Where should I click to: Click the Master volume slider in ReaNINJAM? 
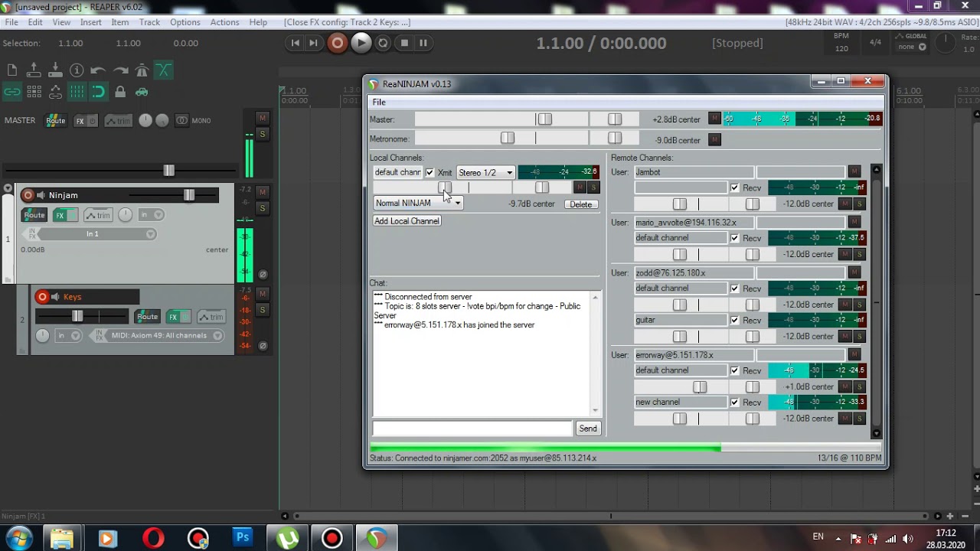(x=544, y=119)
